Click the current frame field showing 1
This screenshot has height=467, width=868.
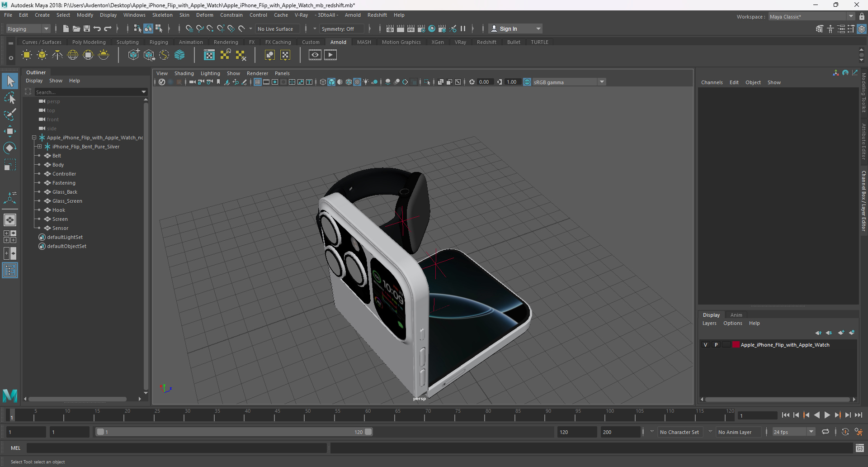coord(758,415)
